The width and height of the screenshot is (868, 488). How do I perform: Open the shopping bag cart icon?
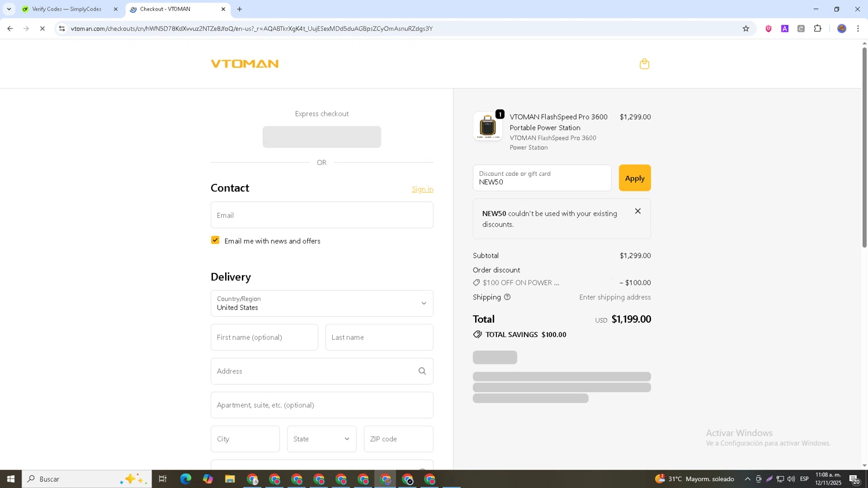click(x=644, y=64)
